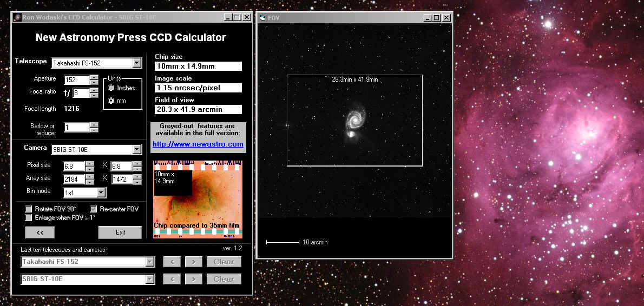Open the Bin mode 1x1 dropdown
Image resolution: width=644 pixels, height=306 pixels.
(101, 192)
